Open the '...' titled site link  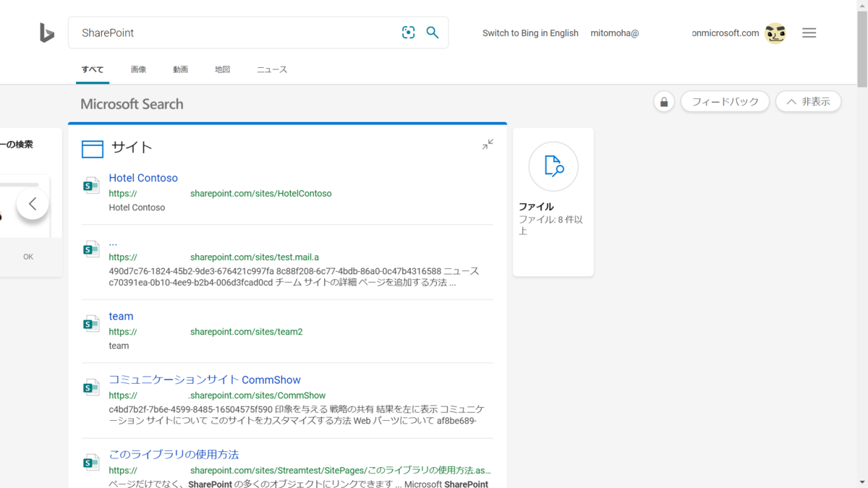[x=113, y=241]
